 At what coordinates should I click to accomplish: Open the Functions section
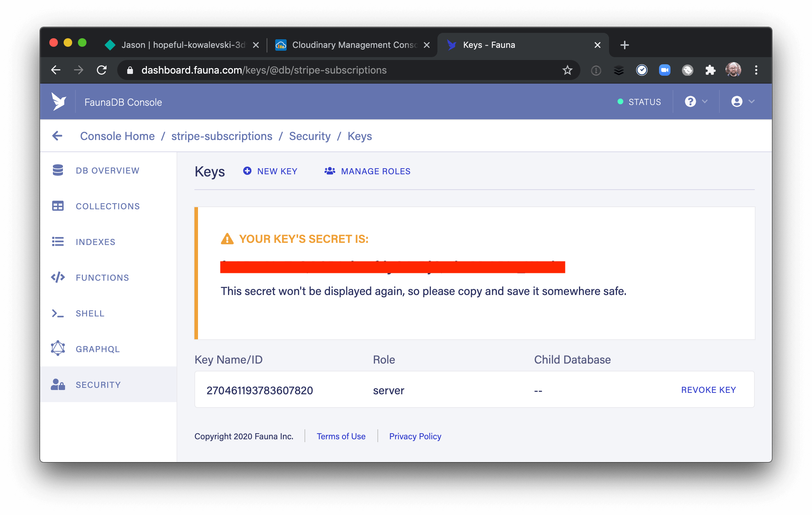pyautogui.click(x=102, y=277)
